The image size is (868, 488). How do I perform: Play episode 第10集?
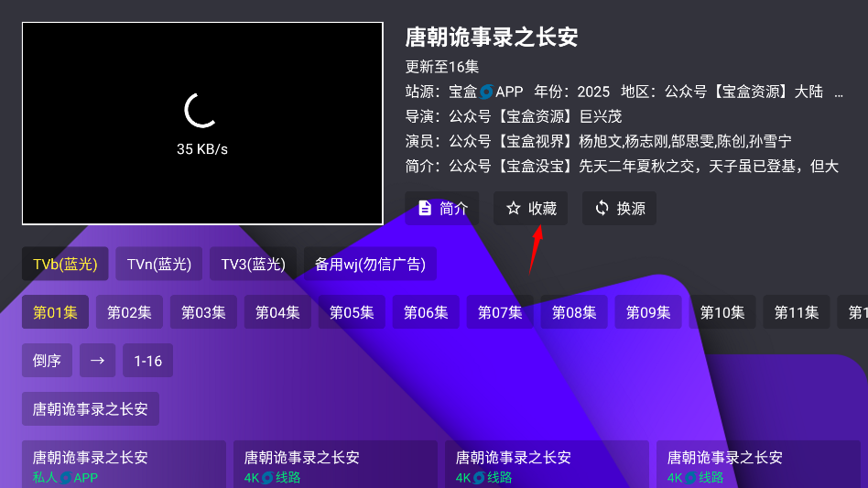tap(723, 312)
